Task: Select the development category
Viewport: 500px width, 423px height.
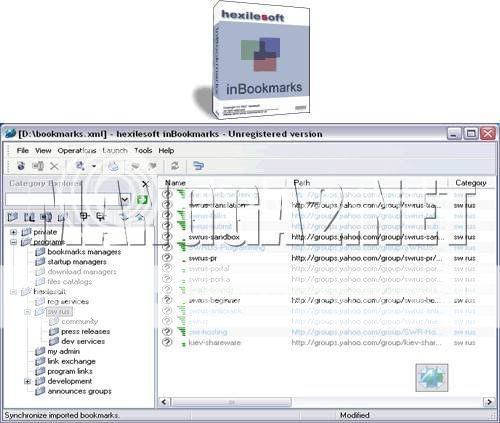Action: tap(69, 381)
